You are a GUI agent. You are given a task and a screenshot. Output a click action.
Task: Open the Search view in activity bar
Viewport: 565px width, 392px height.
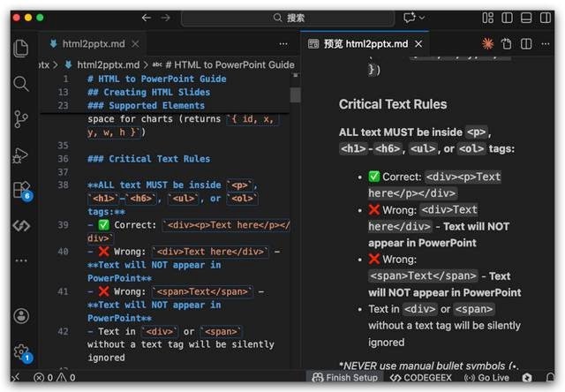tap(21, 84)
